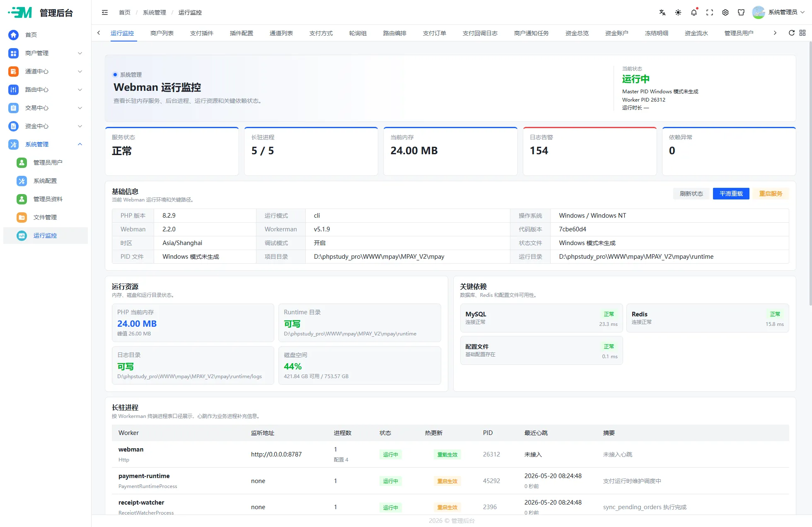Open 文件管理 in the sidebar

pyautogui.click(x=45, y=217)
